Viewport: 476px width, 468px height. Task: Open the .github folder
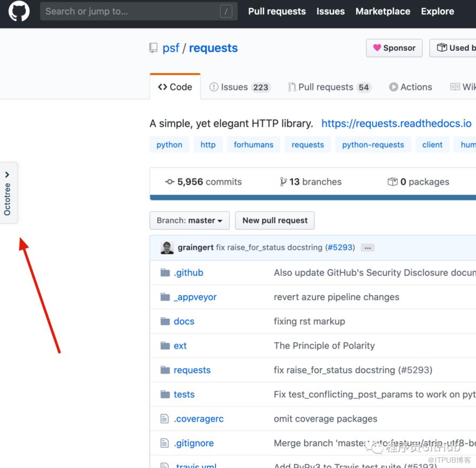(x=188, y=273)
